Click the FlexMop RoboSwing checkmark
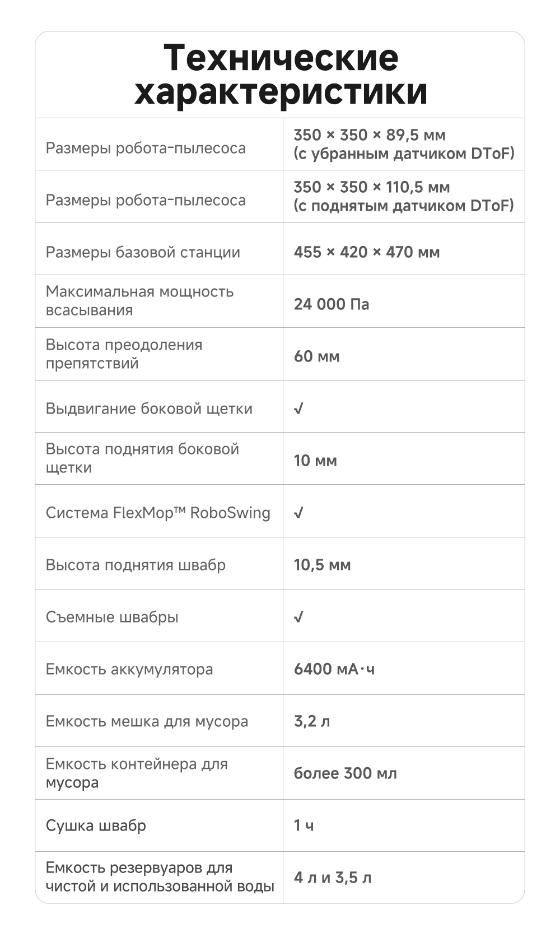The height and width of the screenshot is (928, 560). (x=298, y=513)
